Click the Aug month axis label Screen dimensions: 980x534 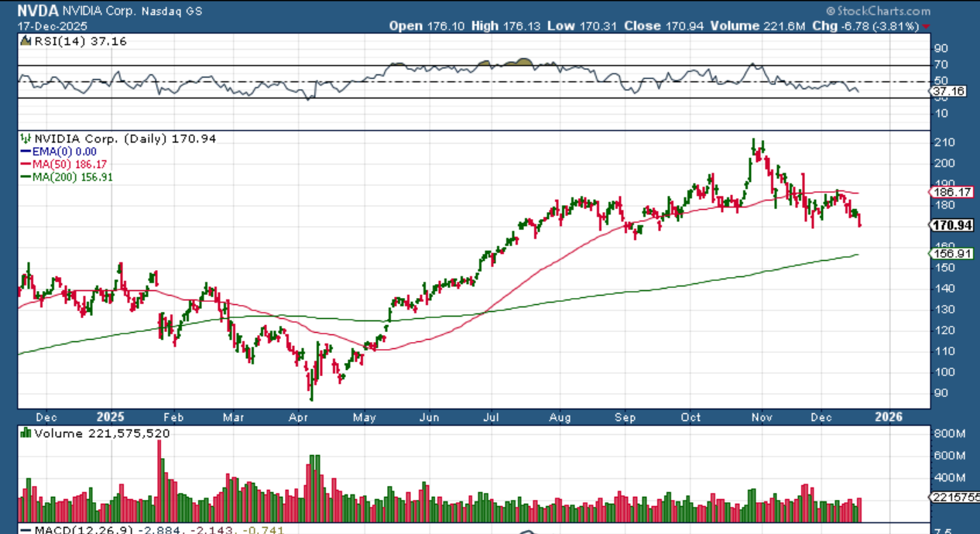point(560,417)
